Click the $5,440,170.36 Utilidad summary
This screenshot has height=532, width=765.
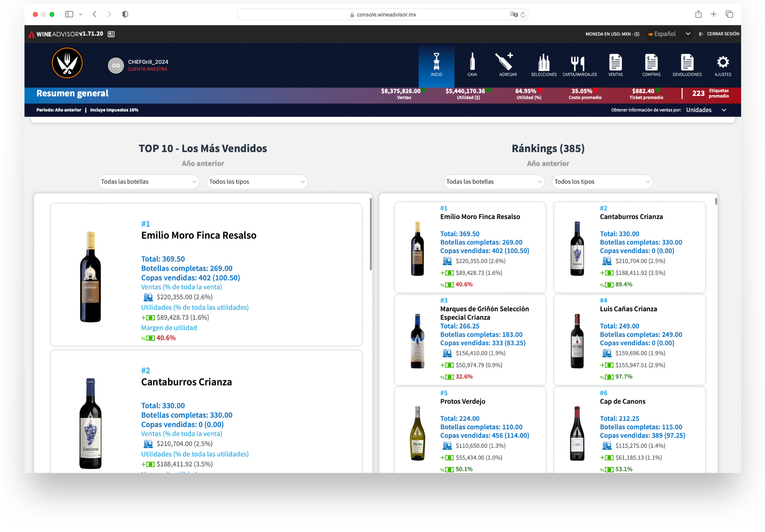[x=468, y=94]
